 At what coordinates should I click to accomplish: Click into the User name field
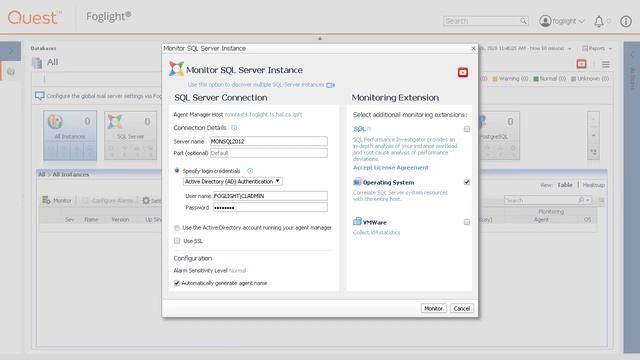(x=270, y=196)
